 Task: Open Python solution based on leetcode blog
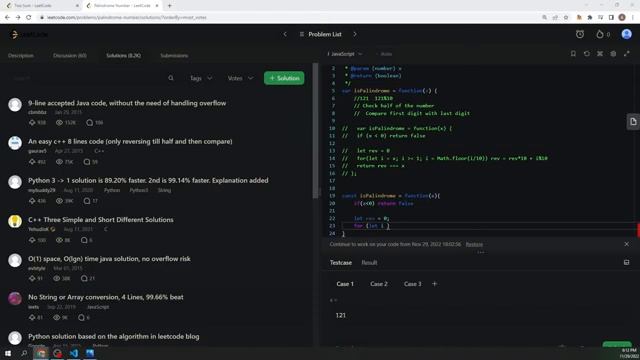(114, 336)
